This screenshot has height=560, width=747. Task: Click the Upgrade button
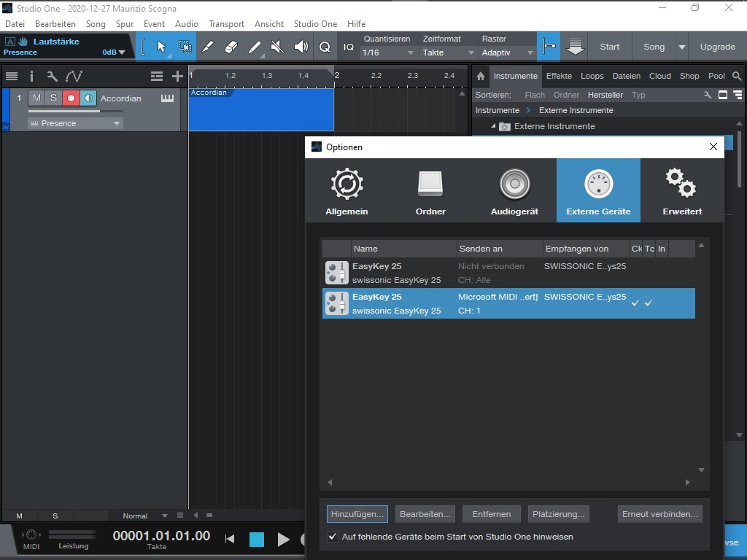pos(718,47)
